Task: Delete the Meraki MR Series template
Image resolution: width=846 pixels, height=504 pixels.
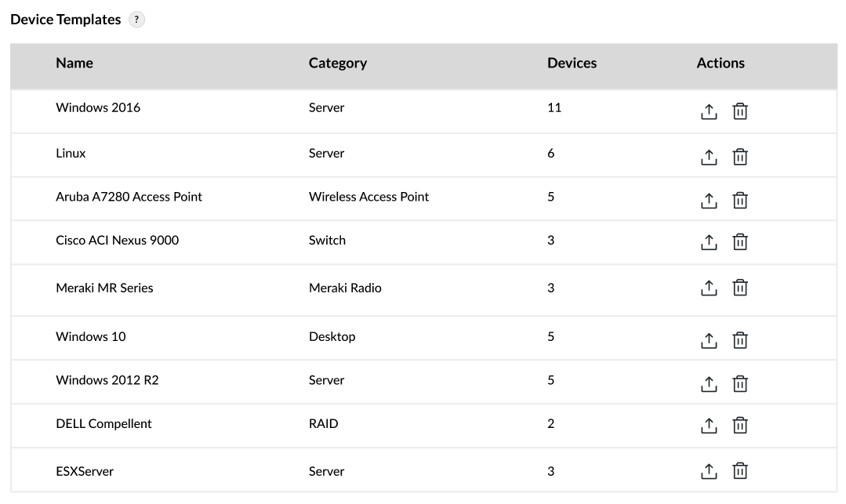Action: 740,288
